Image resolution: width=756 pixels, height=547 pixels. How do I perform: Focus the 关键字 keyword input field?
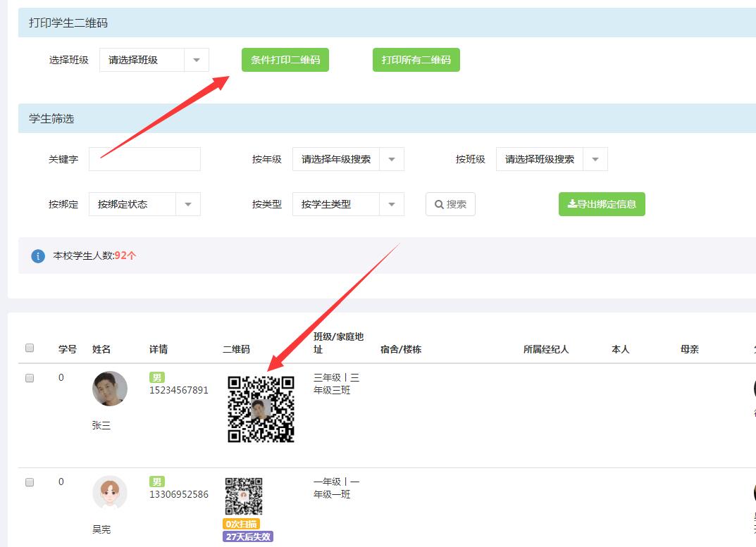click(144, 159)
